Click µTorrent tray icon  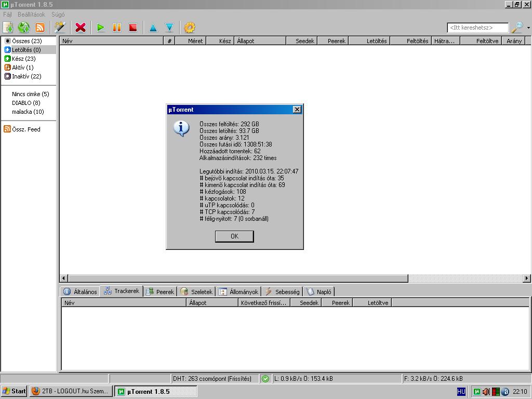[x=477, y=392]
